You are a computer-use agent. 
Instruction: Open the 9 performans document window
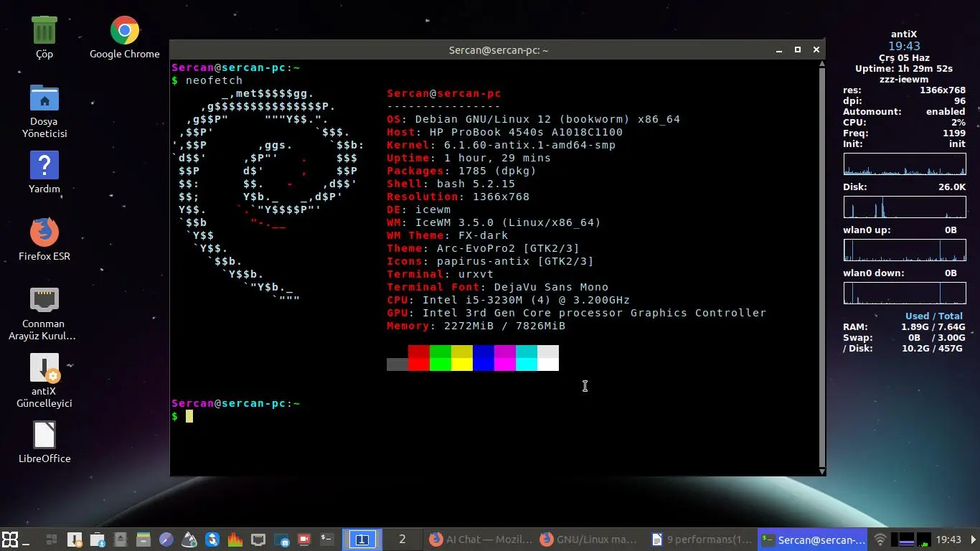tap(702, 540)
